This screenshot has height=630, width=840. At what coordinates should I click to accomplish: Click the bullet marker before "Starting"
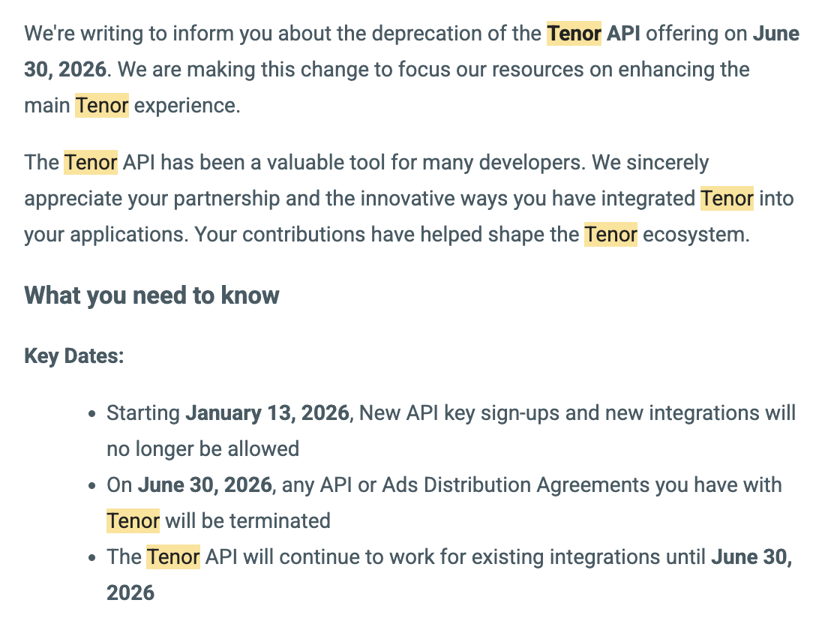click(91, 414)
